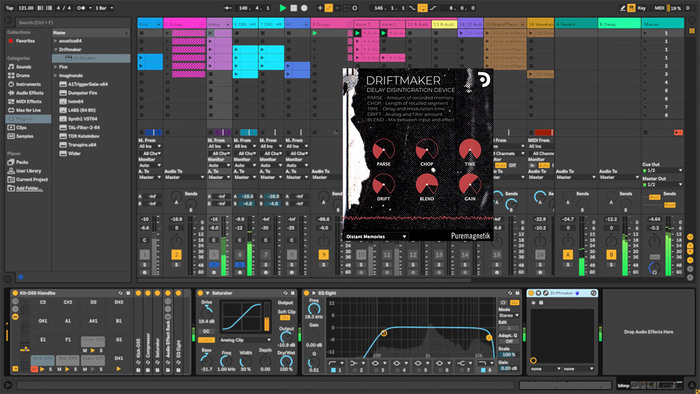Open EQ Eight Stereo mode dropdown

point(508,315)
